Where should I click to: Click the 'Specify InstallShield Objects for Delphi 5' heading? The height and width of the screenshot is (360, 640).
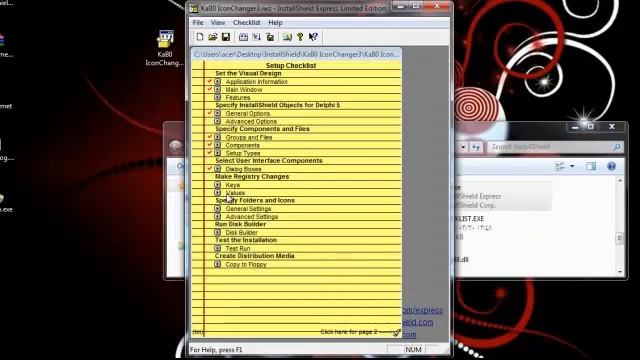pos(278,105)
